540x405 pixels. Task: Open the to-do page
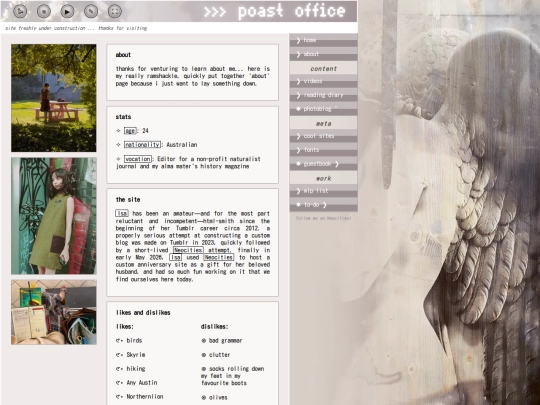click(x=323, y=205)
